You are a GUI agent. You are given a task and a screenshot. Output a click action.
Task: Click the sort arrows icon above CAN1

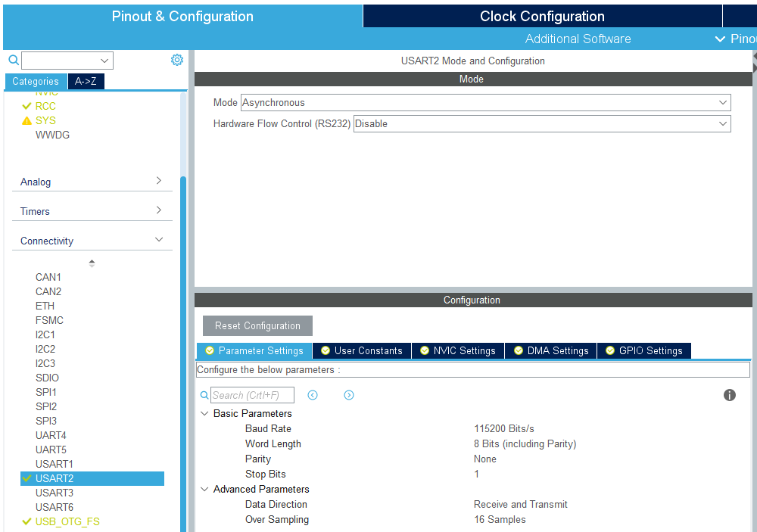coord(92,263)
